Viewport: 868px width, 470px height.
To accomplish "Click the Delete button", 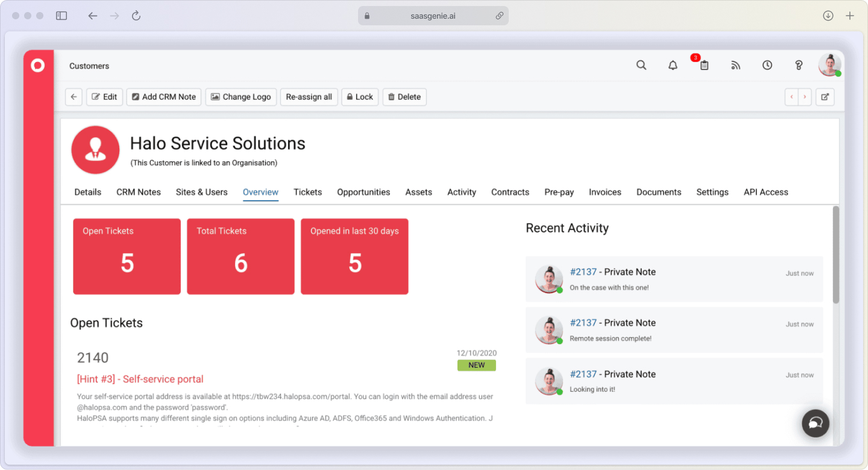I will [x=404, y=97].
